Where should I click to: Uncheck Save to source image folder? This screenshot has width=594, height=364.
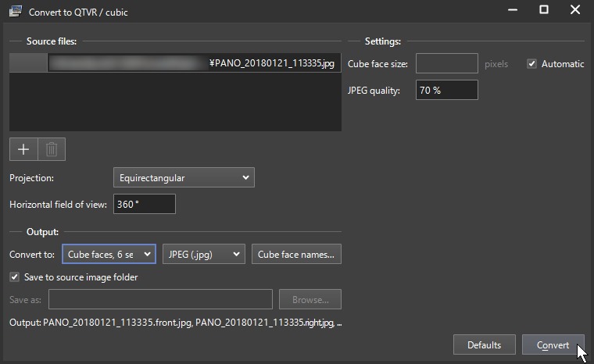click(x=14, y=277)
